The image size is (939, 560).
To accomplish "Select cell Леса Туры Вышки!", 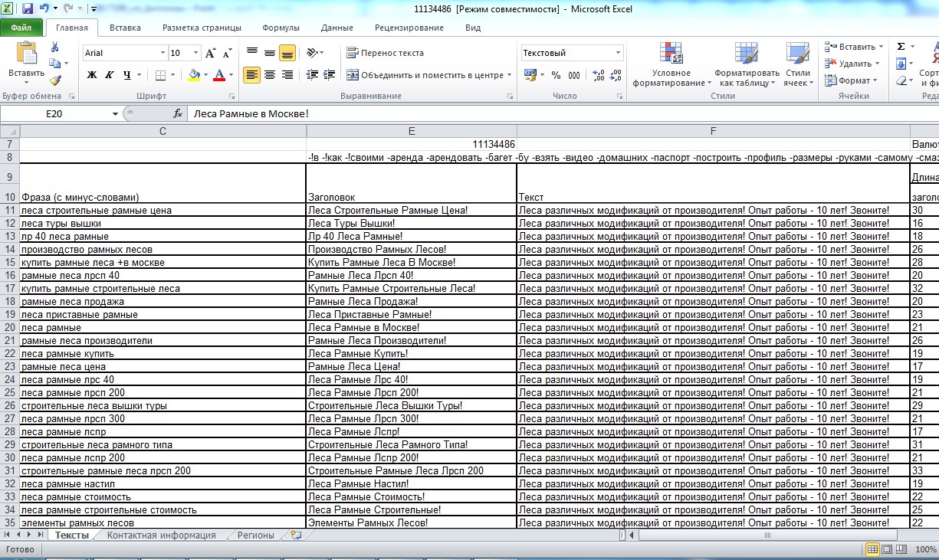I will point(412,223).
